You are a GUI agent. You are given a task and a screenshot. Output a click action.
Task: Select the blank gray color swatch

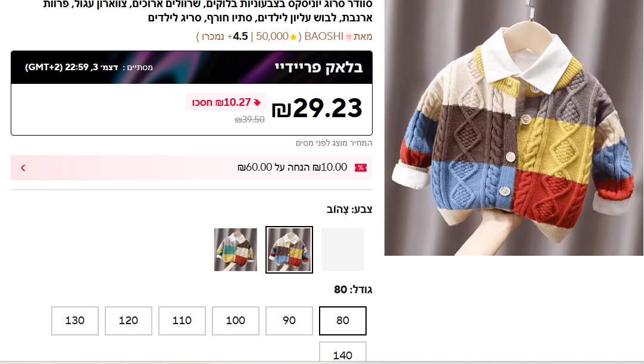pyautogui.click(x=343, y=249)
